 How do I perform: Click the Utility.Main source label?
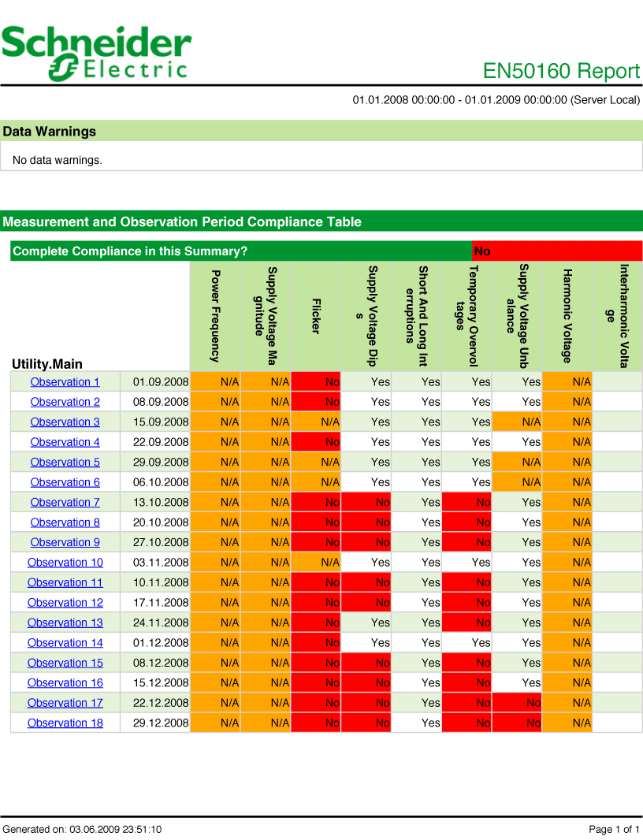pos(47,364)
